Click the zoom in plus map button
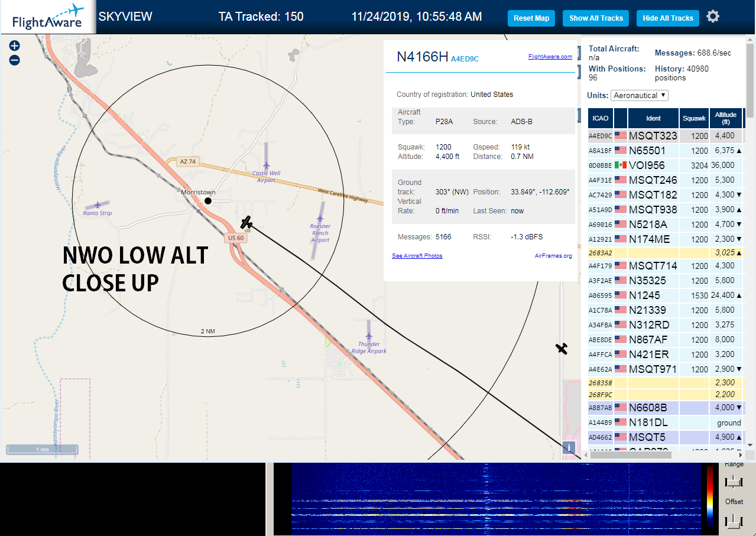 click(x=15, y=46)
